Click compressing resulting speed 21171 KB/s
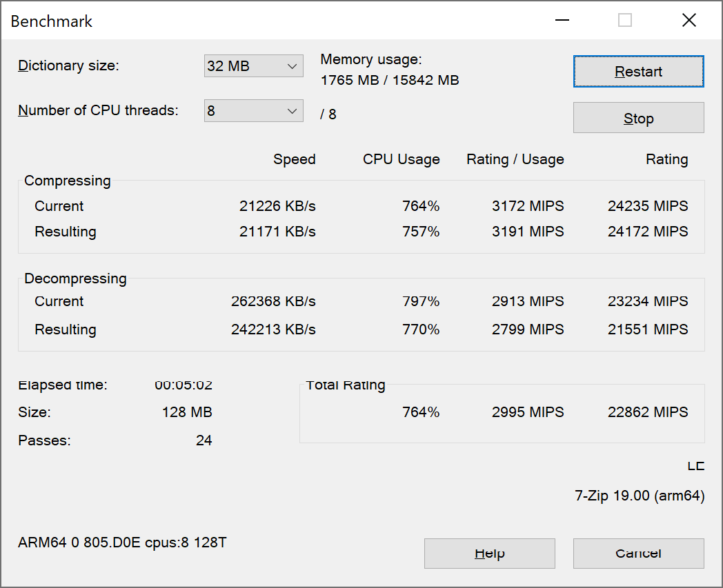Image resolution: width=723 pixels, height=588 pixels. point(277,232)
